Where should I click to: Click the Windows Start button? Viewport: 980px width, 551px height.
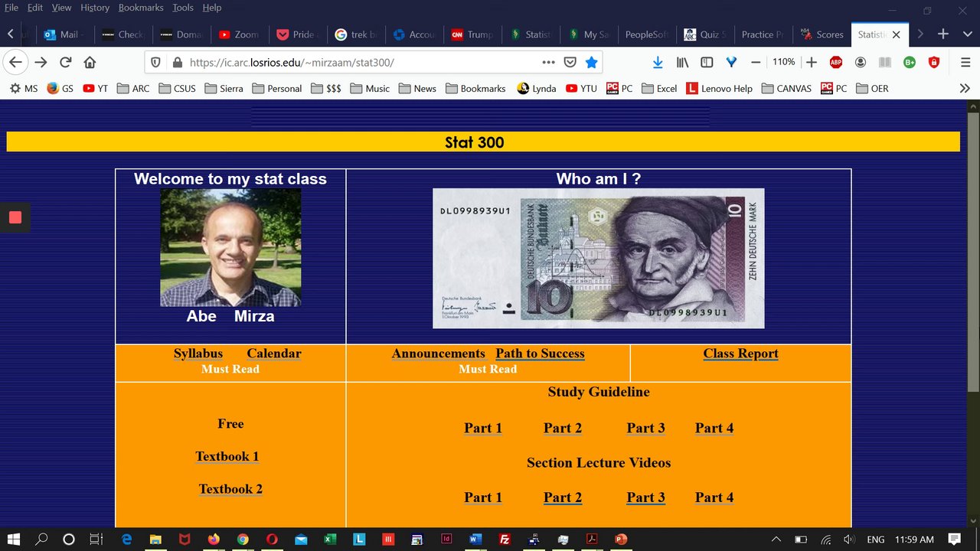click(x=14, y=539)
